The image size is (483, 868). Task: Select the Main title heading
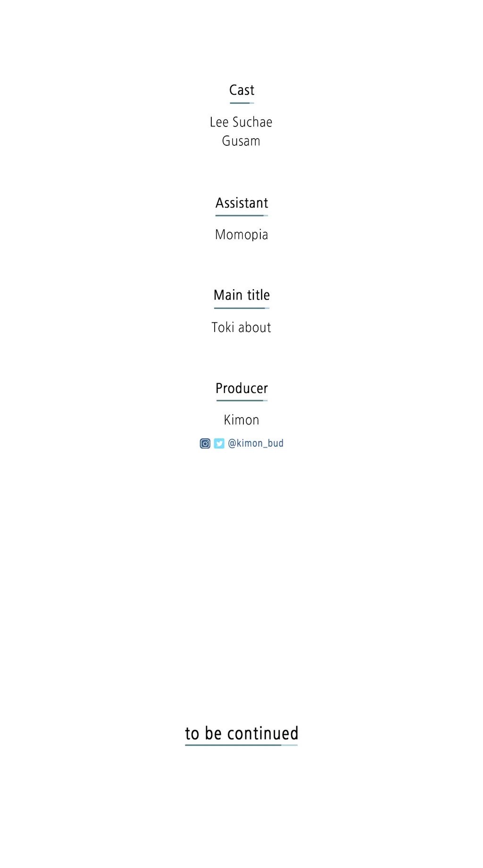click(241, 295)
